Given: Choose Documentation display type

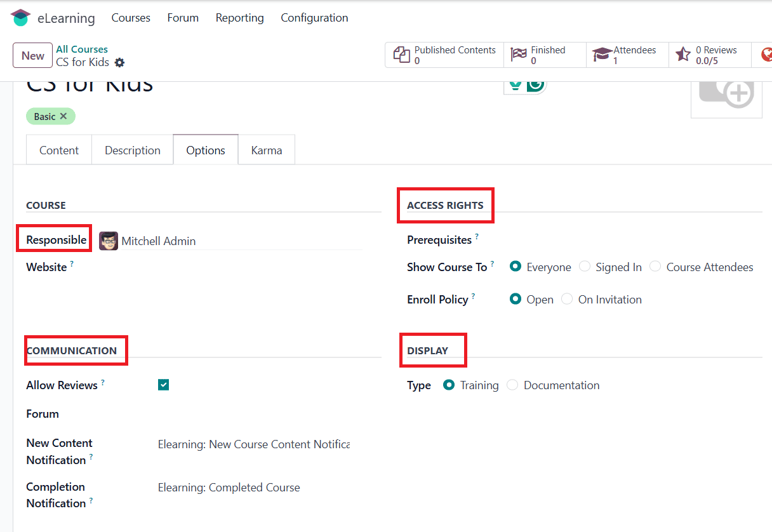Looking at the screenshot, I should coord(512,385).
